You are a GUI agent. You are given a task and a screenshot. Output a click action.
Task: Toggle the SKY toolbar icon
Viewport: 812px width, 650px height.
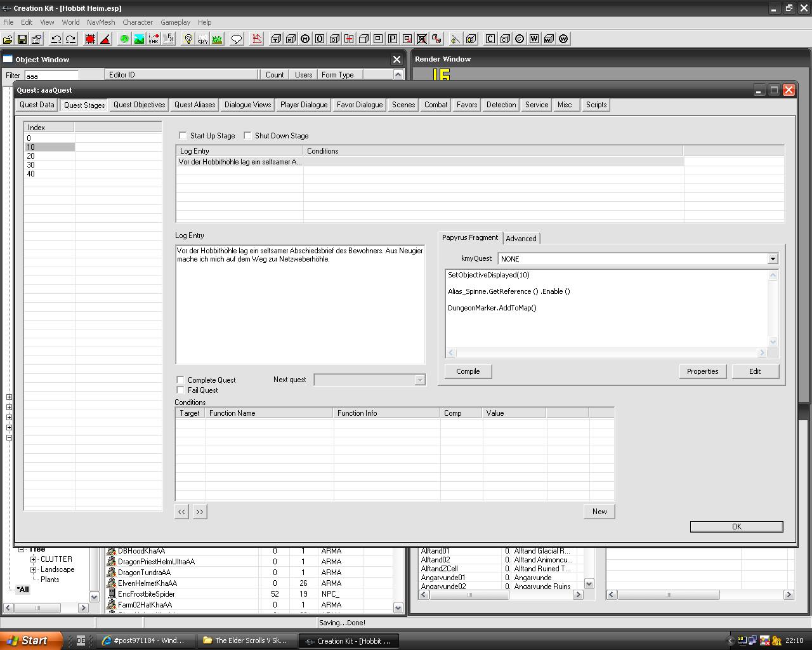coord(202,39)
